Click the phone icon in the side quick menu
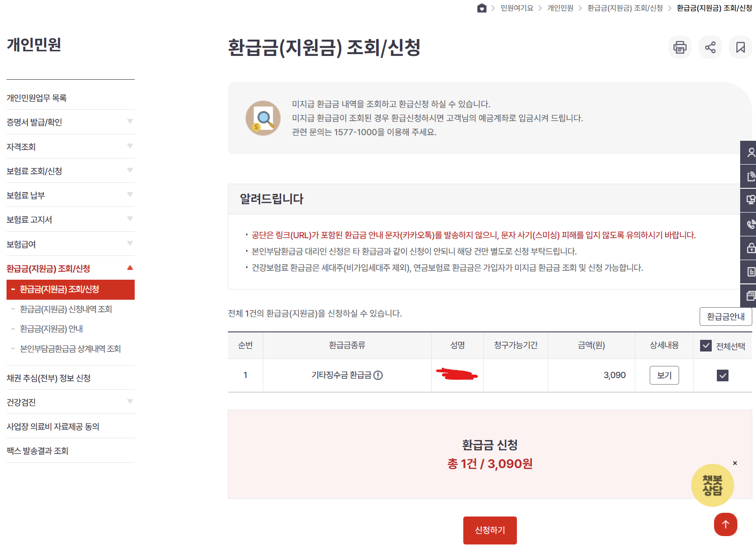Image resolution: width=756 pixels, height=558 pixels. point(750,224)
